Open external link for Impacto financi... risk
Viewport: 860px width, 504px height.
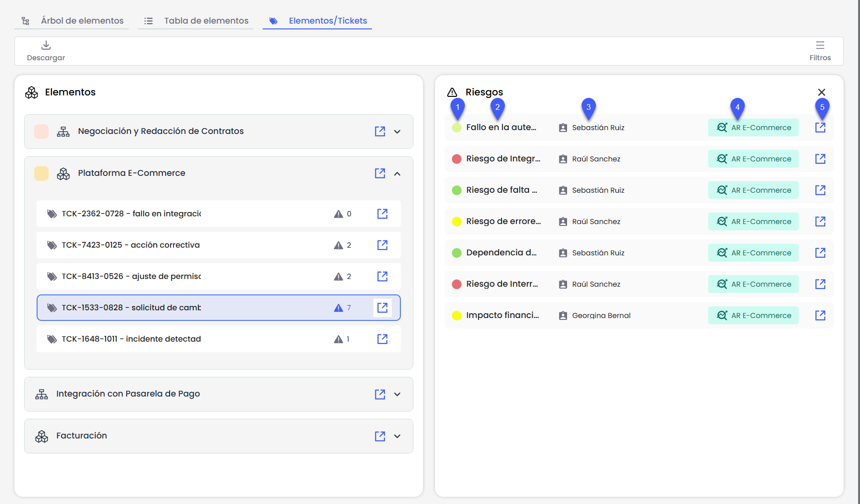point(820,316)
